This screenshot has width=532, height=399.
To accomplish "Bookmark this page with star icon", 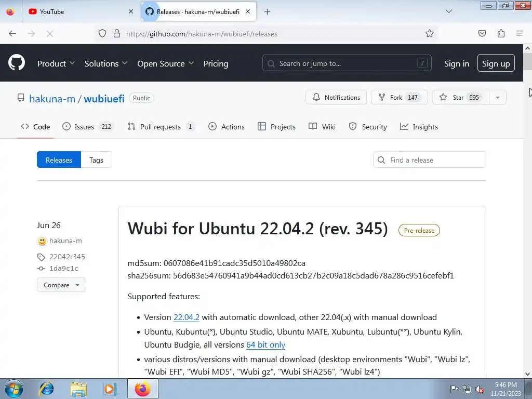I will [x=430, y=34].
